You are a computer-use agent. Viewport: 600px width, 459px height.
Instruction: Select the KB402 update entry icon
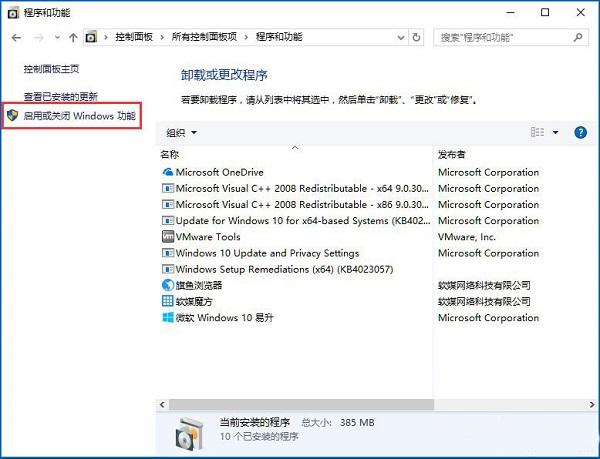(x=168, y=220)
